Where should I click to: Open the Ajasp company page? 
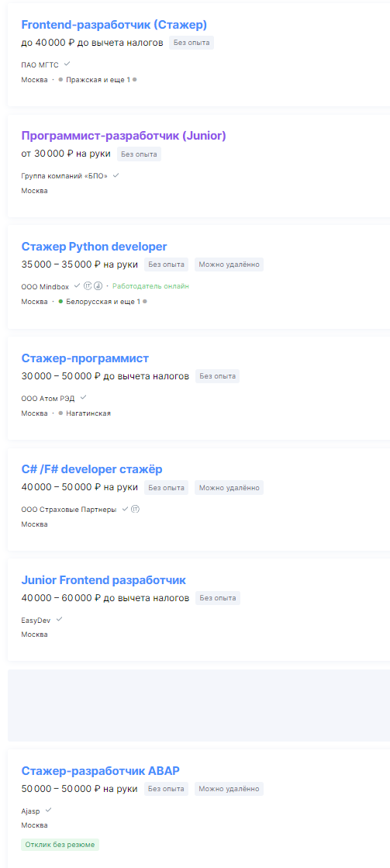30,811
